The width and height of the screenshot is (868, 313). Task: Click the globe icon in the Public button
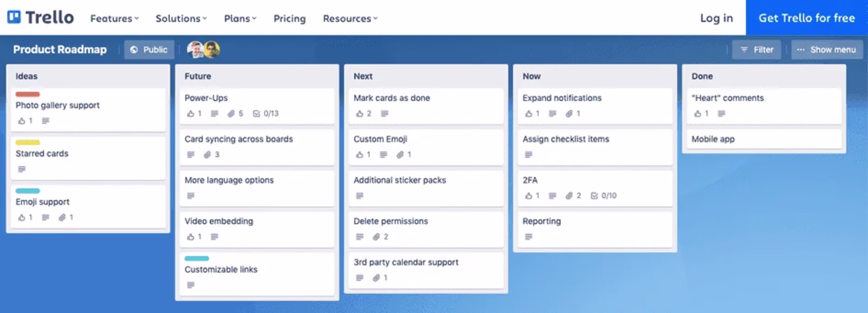(x=134, y=50)
